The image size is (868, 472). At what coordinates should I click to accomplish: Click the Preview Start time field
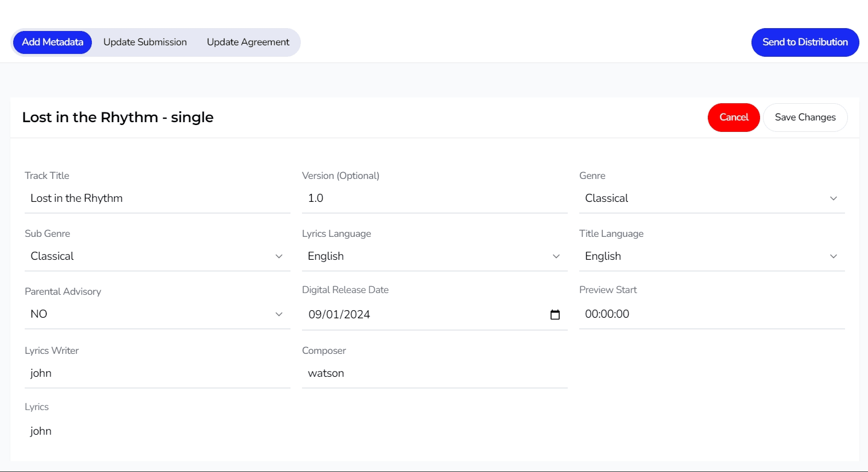point(712,314)
